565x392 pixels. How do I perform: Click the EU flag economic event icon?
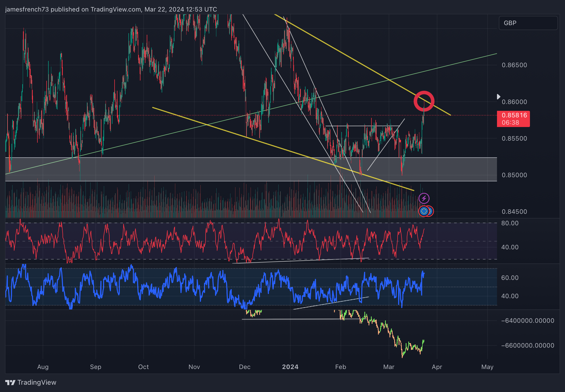(424, 211)
